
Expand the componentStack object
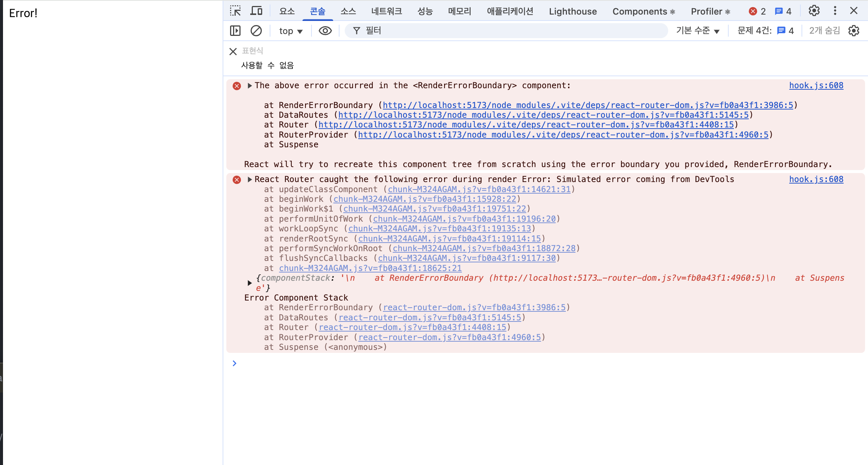coord(250,283)
